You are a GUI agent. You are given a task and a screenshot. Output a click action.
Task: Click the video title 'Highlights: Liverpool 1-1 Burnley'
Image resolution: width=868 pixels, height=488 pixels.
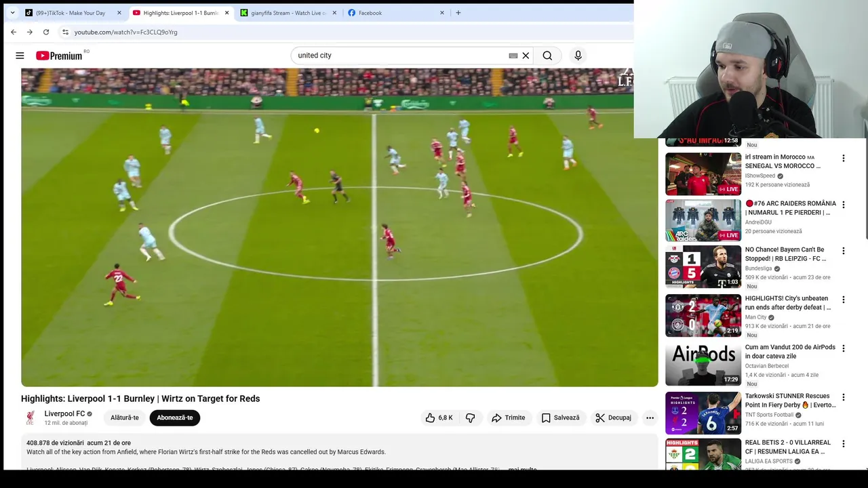(140, 399)
